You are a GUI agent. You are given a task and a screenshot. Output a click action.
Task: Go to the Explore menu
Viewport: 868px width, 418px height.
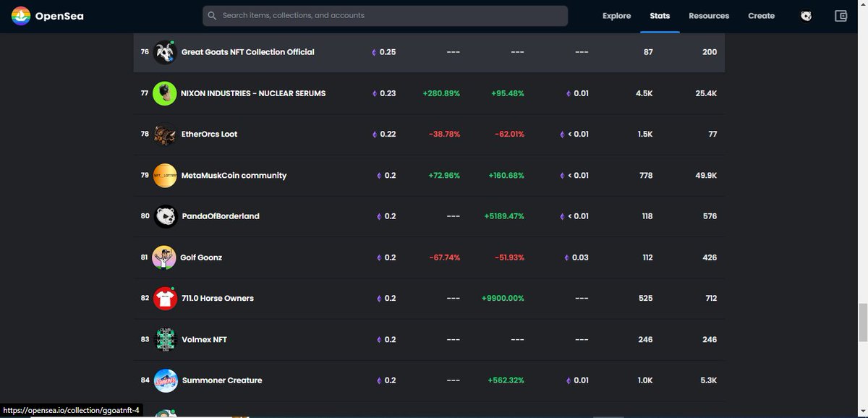tap(616, 16)
